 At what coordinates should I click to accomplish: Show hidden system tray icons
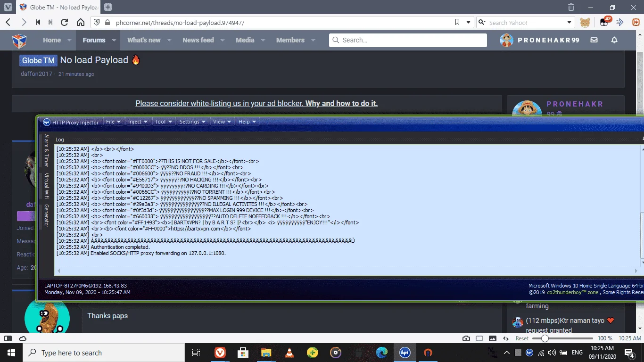click(x=507, y=353)
